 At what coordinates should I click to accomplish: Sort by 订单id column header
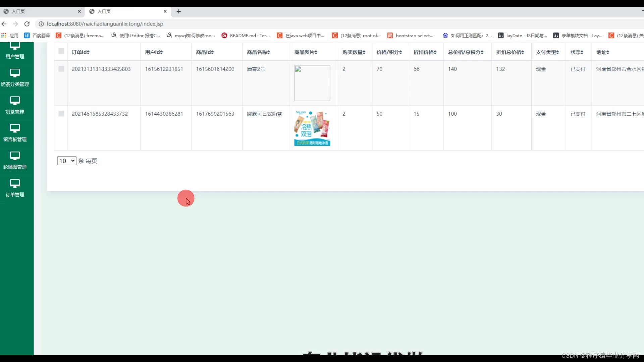pyautogui.click(x=81, y=52)
